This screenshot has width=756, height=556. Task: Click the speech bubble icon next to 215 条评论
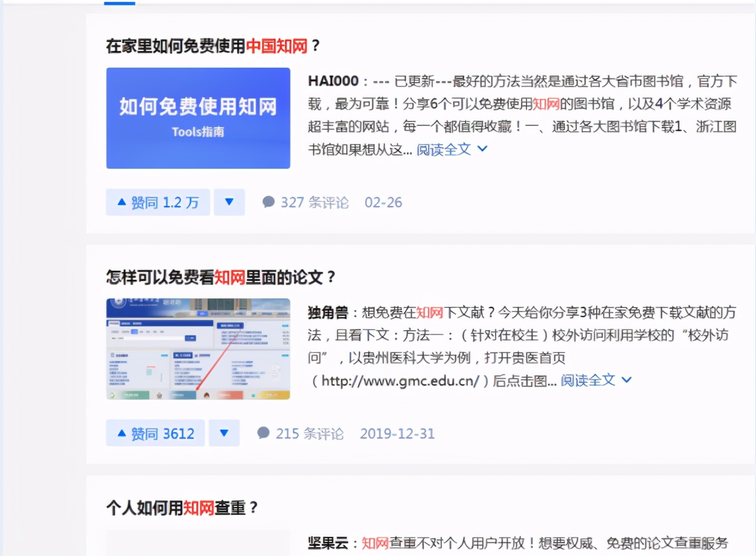coord(263,433)
